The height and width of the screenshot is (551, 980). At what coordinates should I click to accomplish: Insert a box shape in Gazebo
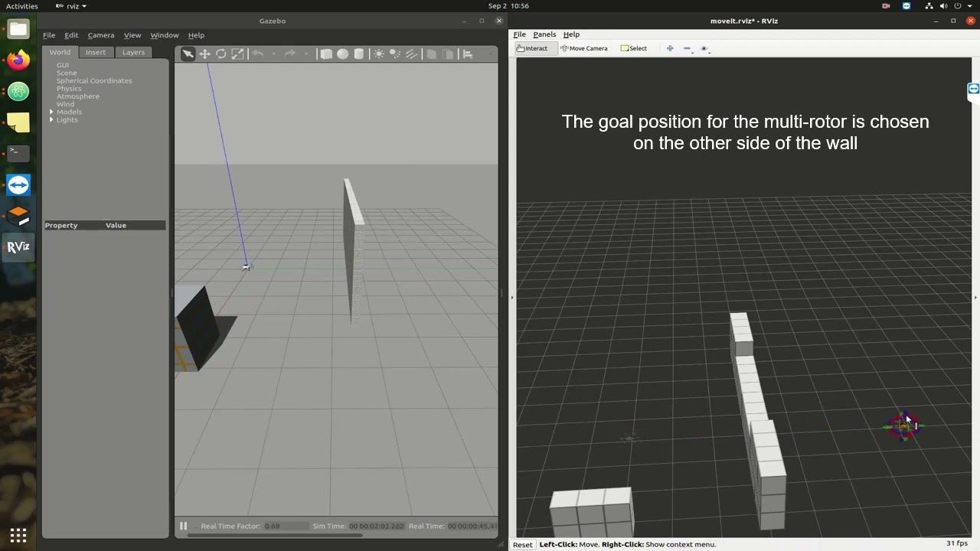[x=326, y=54]
